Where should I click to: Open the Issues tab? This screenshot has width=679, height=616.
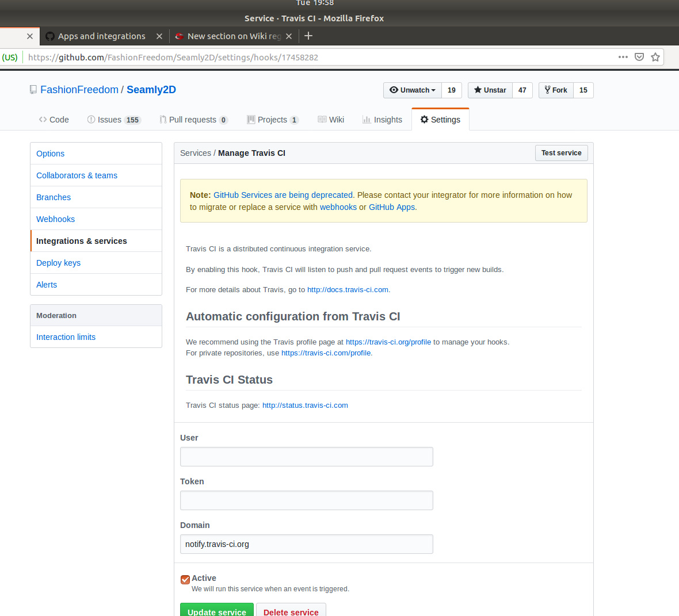[114, 120]
